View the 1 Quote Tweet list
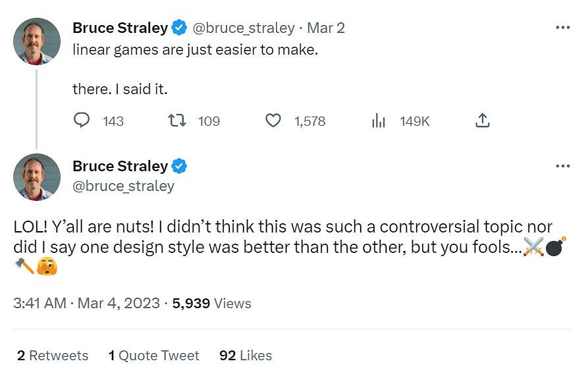The image size is (588, 380). pyautogui.click(x=154, y=356)
